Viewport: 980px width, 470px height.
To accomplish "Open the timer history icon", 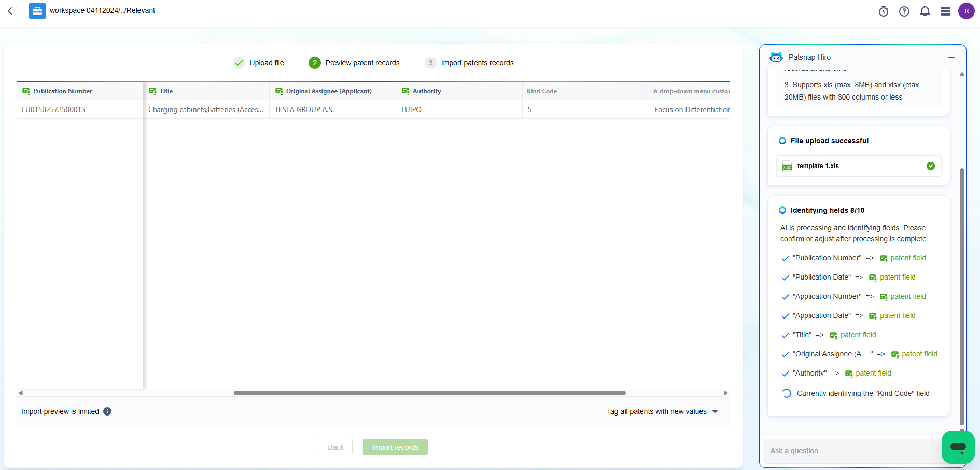I will [884, 11].
